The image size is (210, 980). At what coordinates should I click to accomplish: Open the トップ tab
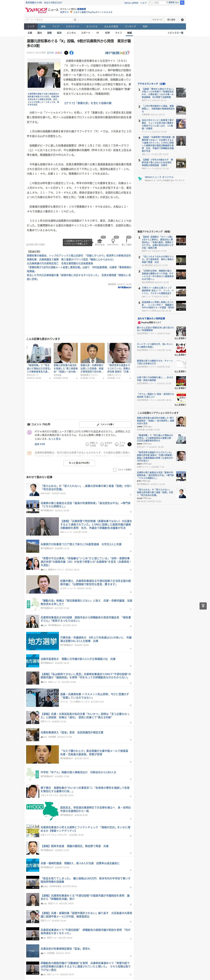coord(31,27)
